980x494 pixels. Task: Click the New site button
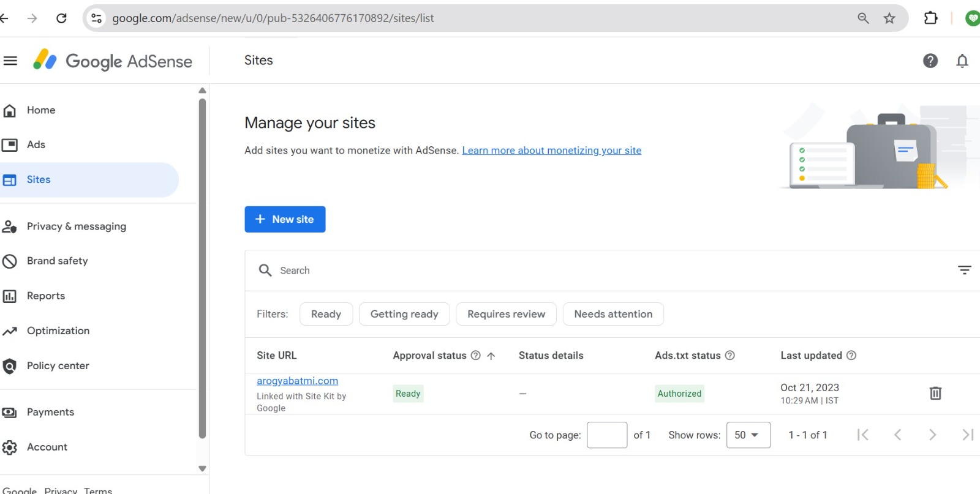pos(285,219)
